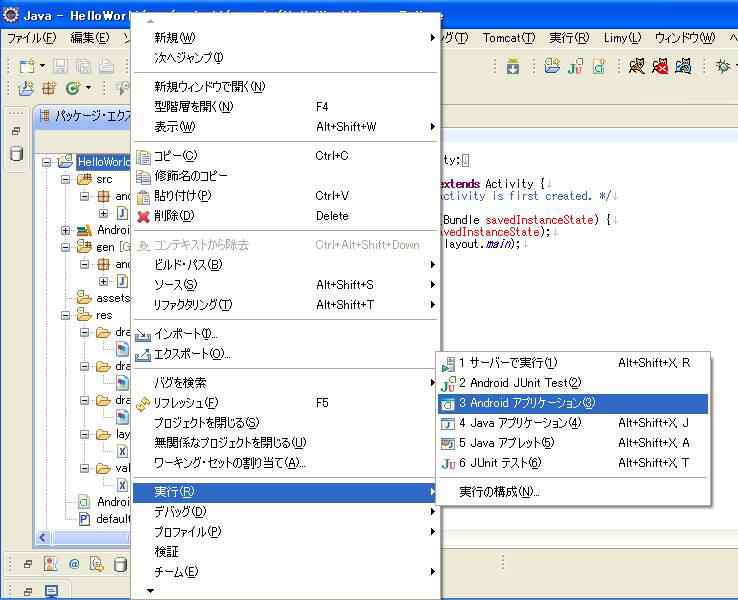Click 修飾名のコピー entry
This screenshot has height=600, width=738.
click(x=286, y=176)
